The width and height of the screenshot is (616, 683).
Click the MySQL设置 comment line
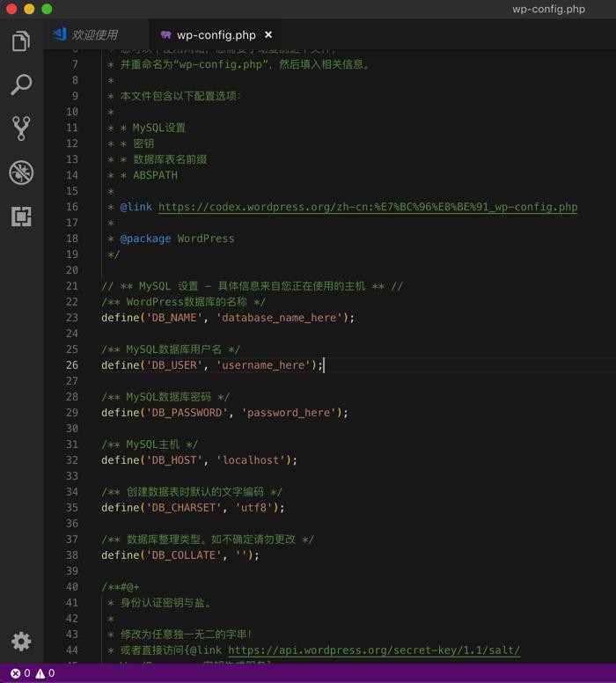[146, 128]
